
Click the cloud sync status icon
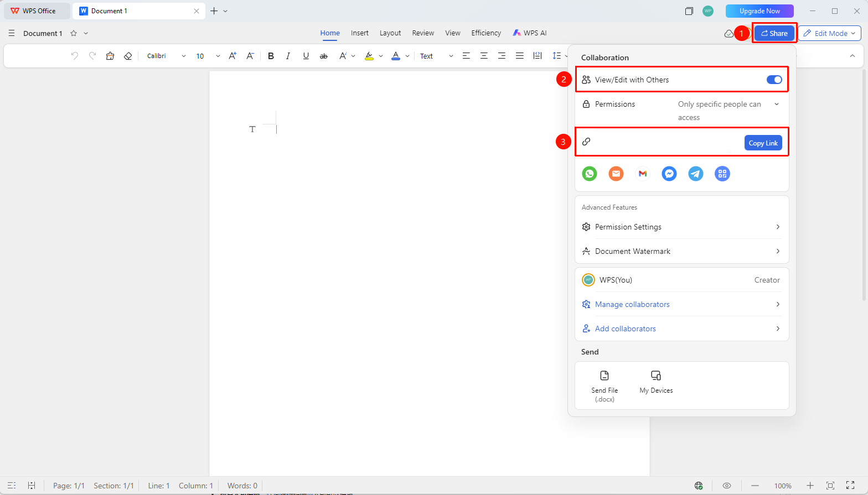(x=729, y=34)
